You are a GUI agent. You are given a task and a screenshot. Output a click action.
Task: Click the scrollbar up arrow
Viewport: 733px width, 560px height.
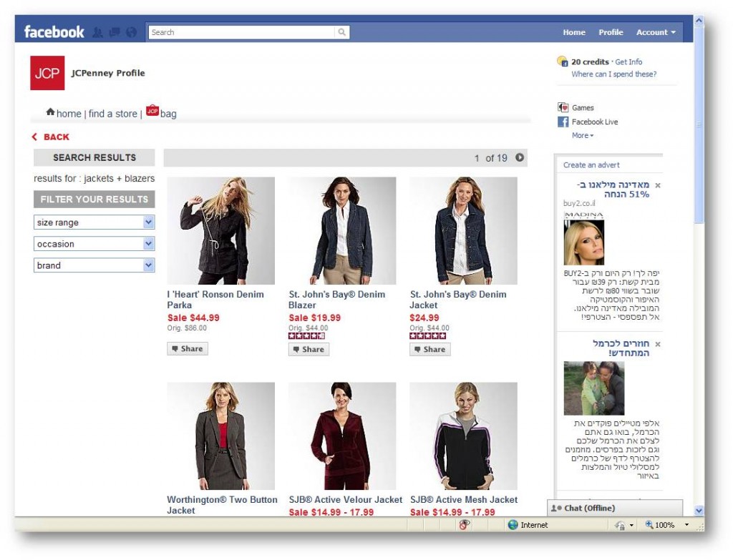point(699,21)
